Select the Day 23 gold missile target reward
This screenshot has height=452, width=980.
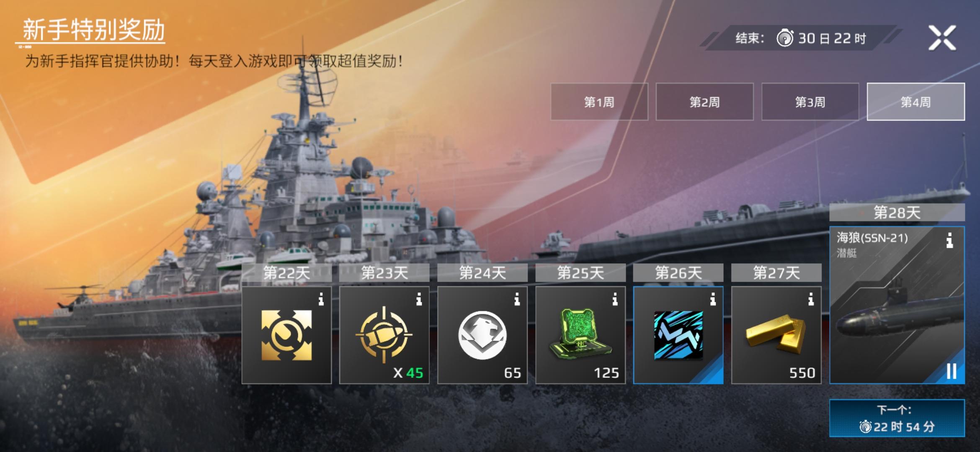tap(384, 335)
